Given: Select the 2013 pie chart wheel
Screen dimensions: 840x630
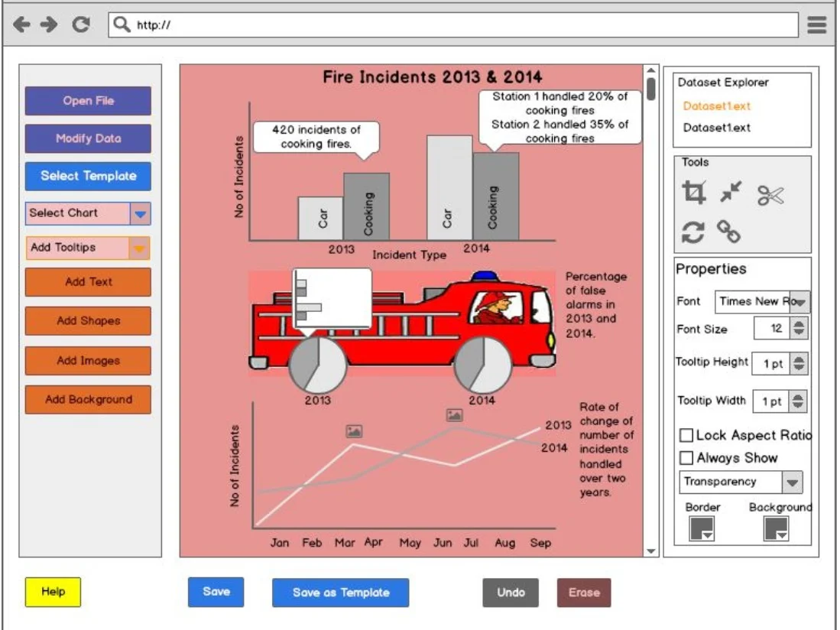Looking at the screenshot, I should tap(318, 364).
